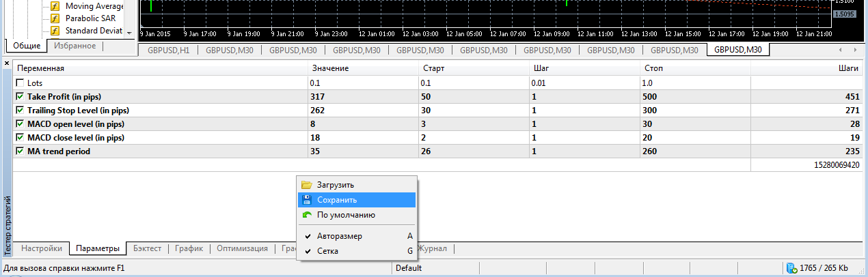
Task: Open the GBPUSD,H1 chart tab
Action: tap(169, 50)
